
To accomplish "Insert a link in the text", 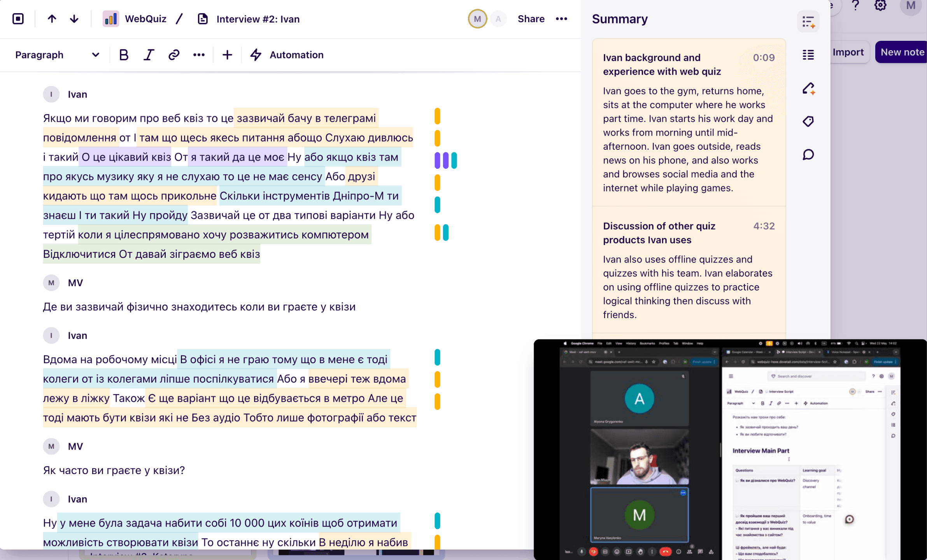I will tap(173, 55).
